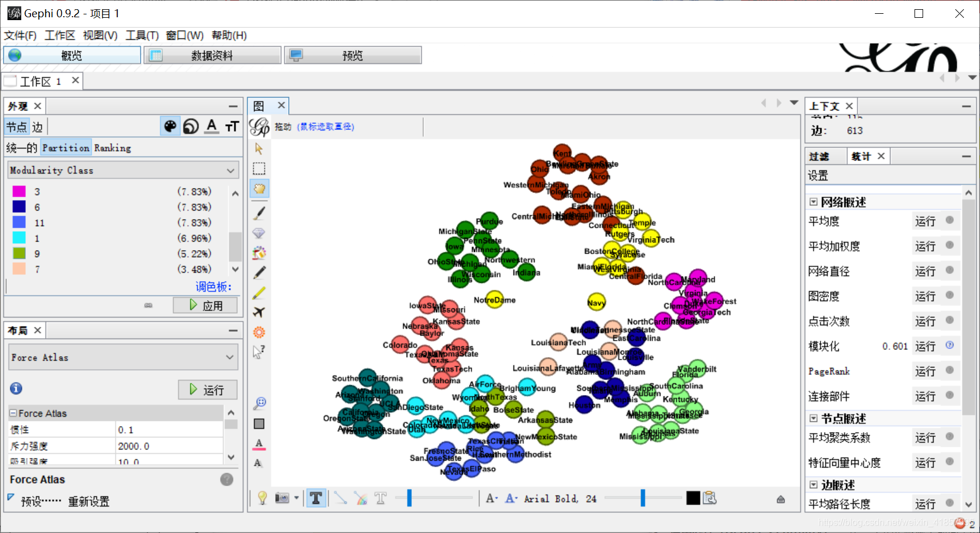Switch to the 预览 view

[x=353, y=55]
